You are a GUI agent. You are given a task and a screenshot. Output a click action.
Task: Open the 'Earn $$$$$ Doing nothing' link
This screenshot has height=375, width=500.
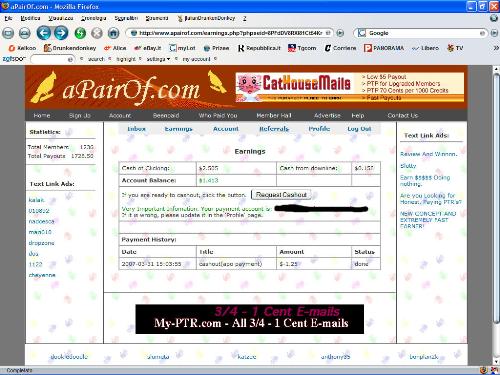425,181
